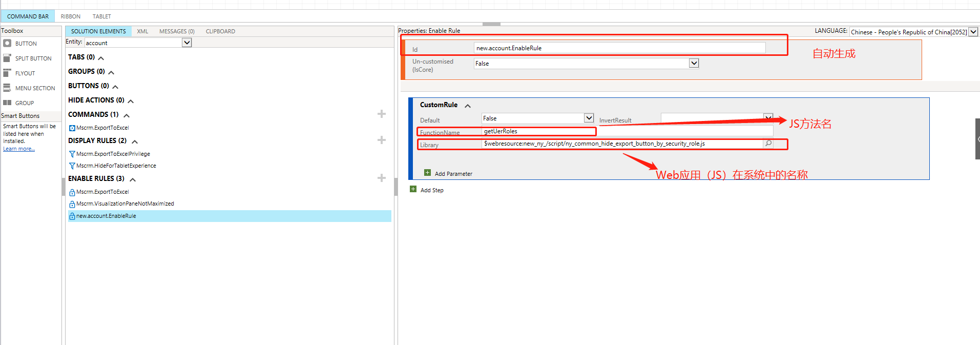Open the XML tab
Screen dimensions: 980x345
tap(143, 31)
